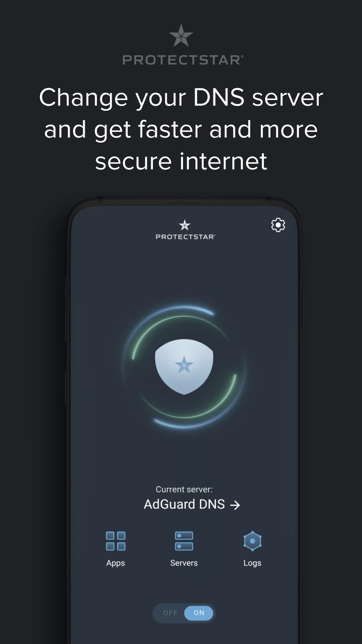This screenshot has width=362, height=644.
Task: Tap the Servers stack icon
Action: [x=184, y=541]
